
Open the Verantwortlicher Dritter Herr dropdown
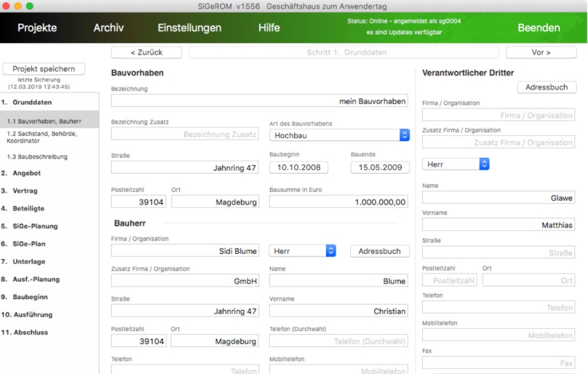point(456,164)
